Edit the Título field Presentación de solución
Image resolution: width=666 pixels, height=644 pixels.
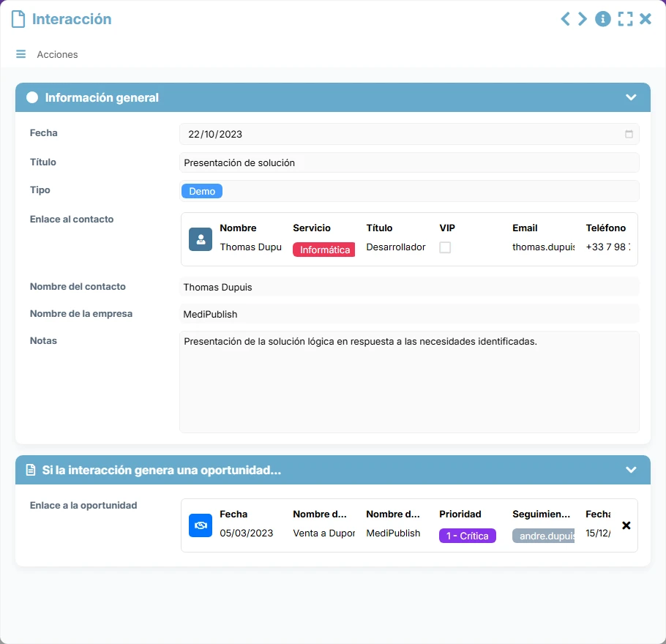click(409, 162)
